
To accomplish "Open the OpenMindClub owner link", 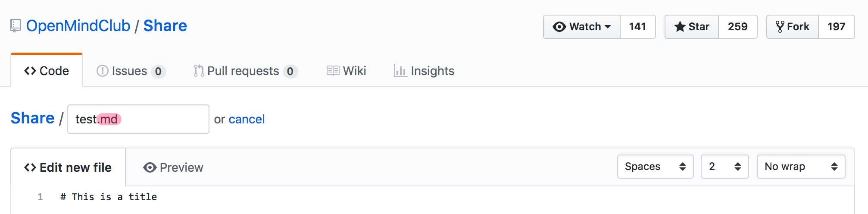I will pyautogui.click(x=78, y=26).
